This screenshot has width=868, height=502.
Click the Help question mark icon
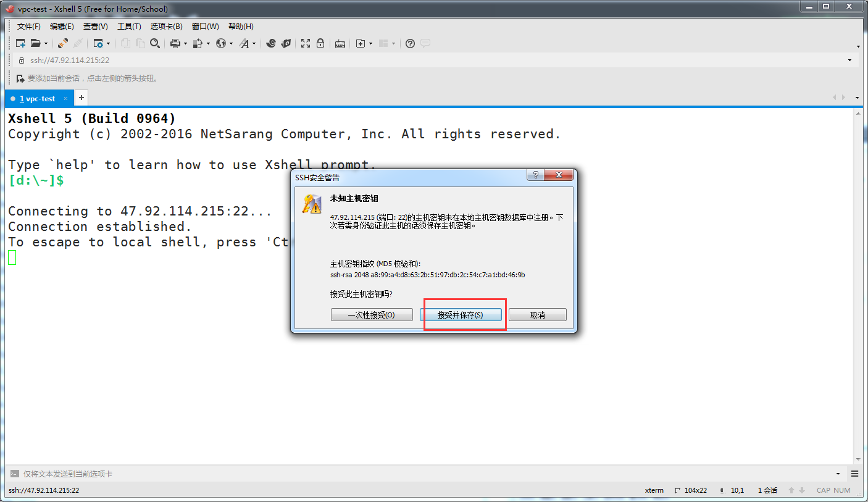pos(409,43)
